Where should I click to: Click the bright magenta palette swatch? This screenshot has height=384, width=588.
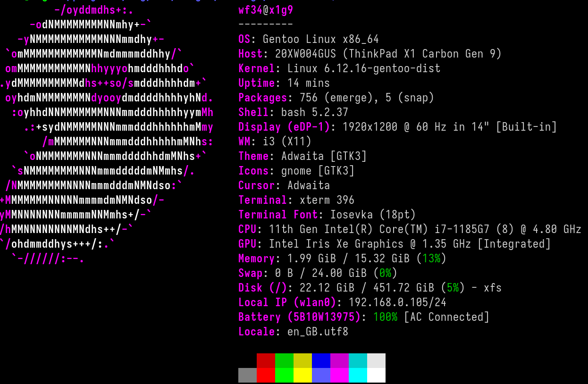[339, 375]
